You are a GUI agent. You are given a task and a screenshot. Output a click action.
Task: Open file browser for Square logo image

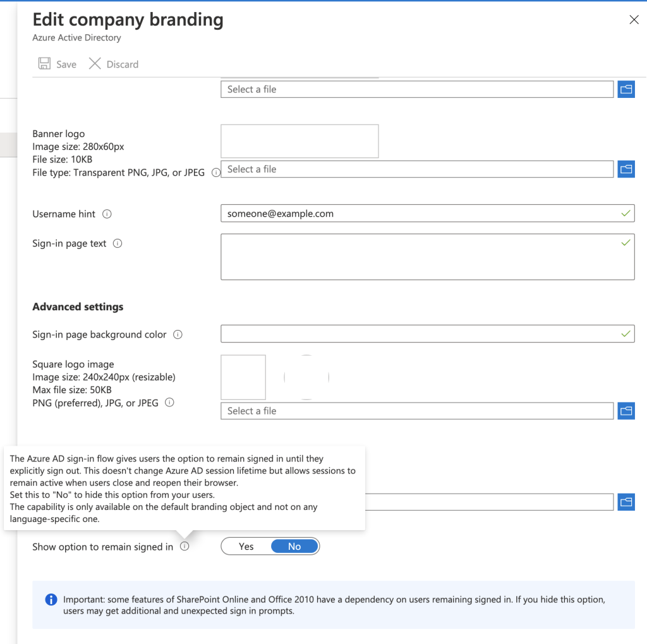[x=626, y=411]
